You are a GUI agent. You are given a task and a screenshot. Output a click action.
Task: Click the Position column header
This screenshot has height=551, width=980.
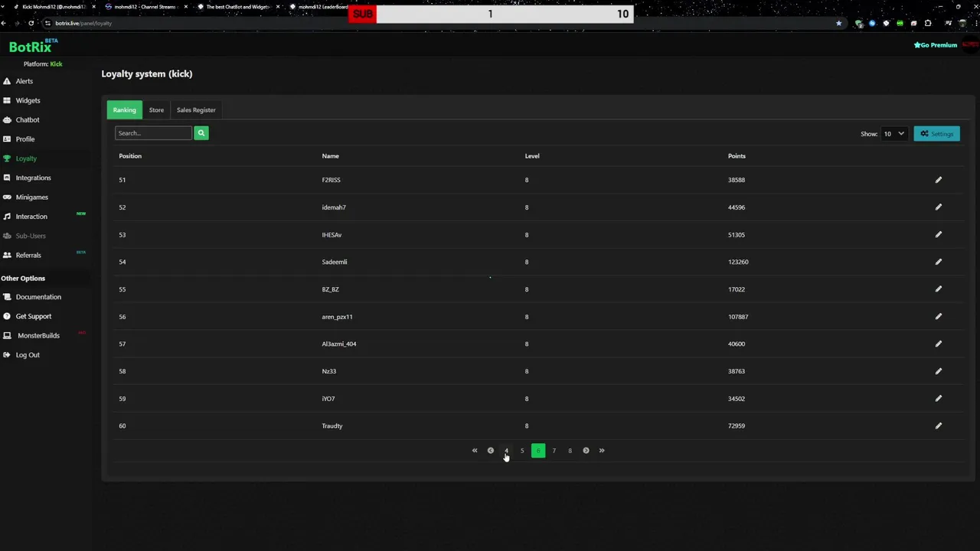(130, 156)
